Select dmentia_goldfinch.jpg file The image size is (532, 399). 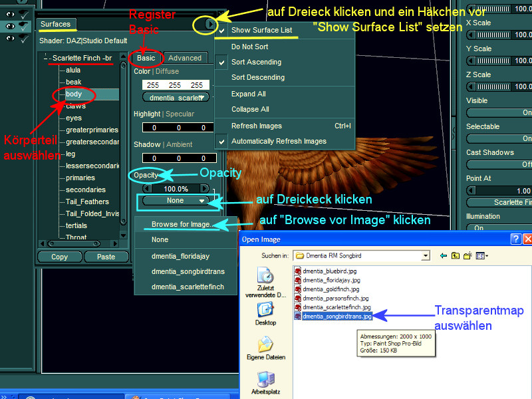coord(331,289)
